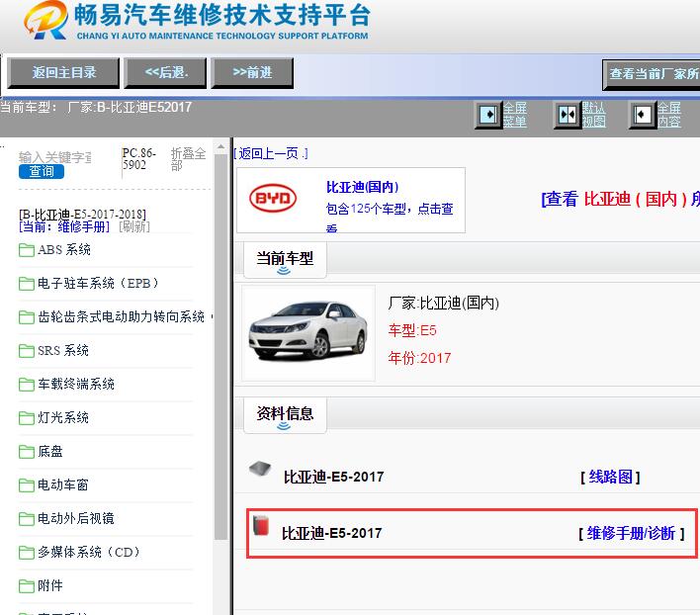The image size is (700, 615).
Task: Click the 全屏菜单 text link
Action: coord(515,115)
